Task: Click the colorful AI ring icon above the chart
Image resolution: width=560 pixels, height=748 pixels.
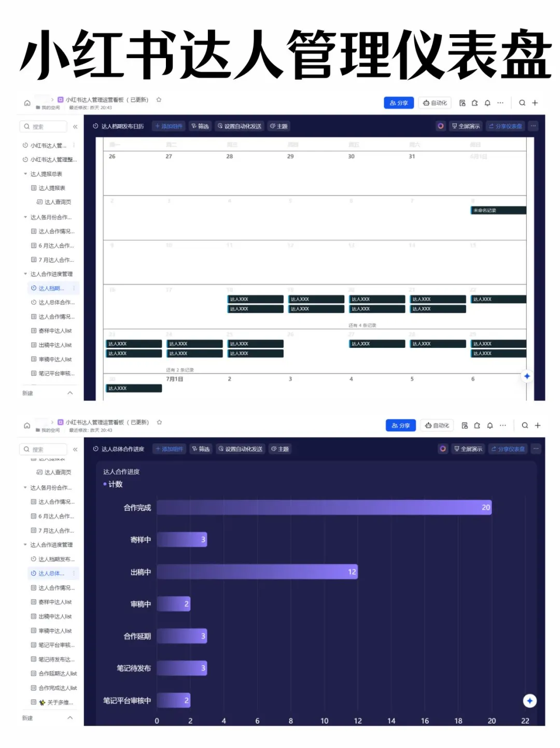Action: tap(443, 449)
